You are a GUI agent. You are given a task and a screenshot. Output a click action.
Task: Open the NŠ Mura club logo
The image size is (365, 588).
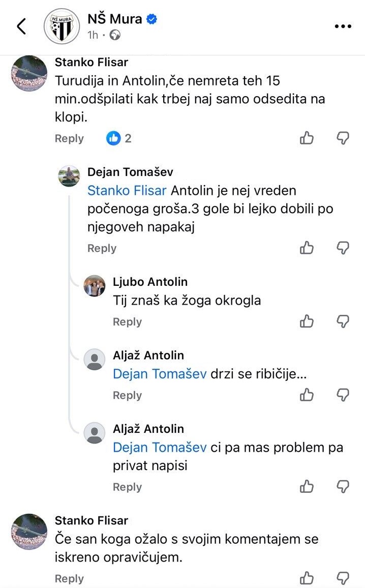point(62,26)
